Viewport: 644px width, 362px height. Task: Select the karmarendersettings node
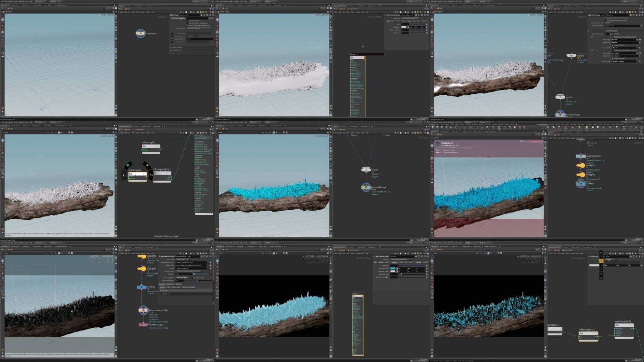(x=143, y=310)
